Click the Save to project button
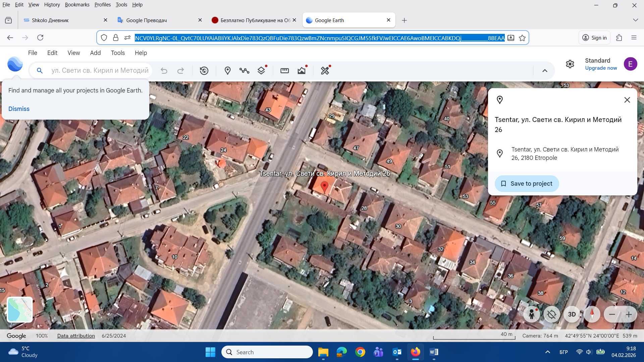Viewport: 644px width, 362px height. coord(527,184)
